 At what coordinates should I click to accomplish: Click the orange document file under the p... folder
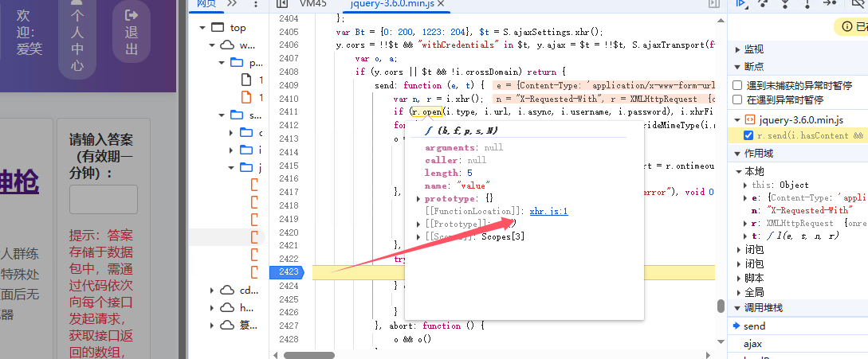coord(245,97)
